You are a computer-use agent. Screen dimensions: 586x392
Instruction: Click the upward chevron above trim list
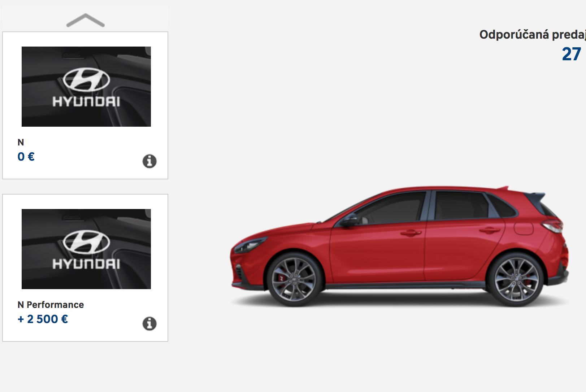tap(86, 20)
